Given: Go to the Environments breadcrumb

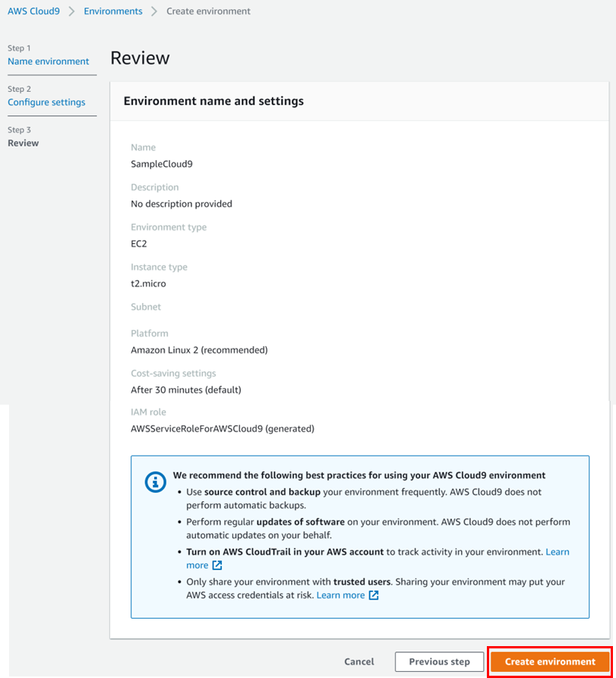Looking at the screenshot, I should click(x=113, y=11).
